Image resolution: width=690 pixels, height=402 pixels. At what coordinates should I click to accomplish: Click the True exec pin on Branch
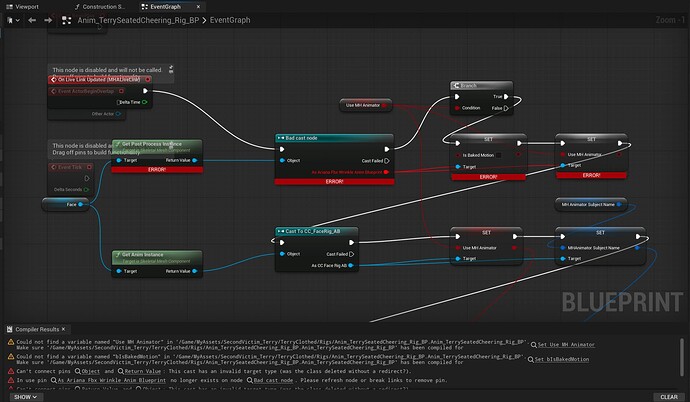(506, 96)
